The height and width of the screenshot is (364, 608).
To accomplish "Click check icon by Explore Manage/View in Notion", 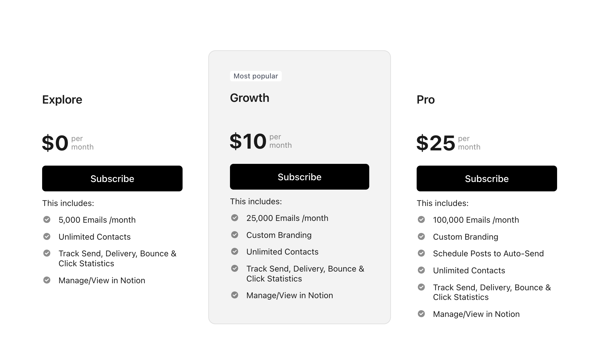I will click(47, 280).
